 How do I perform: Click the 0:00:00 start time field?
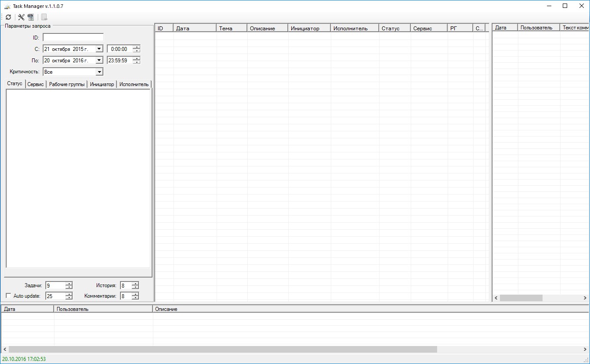point(120,49)
